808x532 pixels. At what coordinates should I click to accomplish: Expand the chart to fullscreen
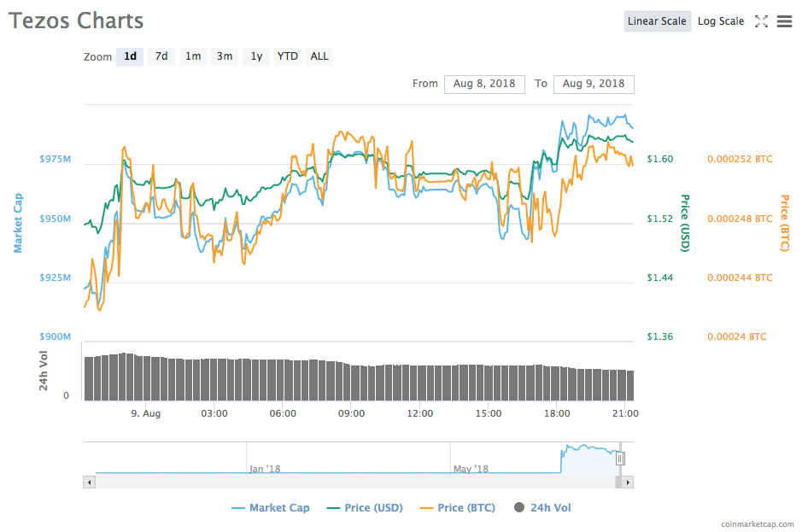click(x=761, y=21)
